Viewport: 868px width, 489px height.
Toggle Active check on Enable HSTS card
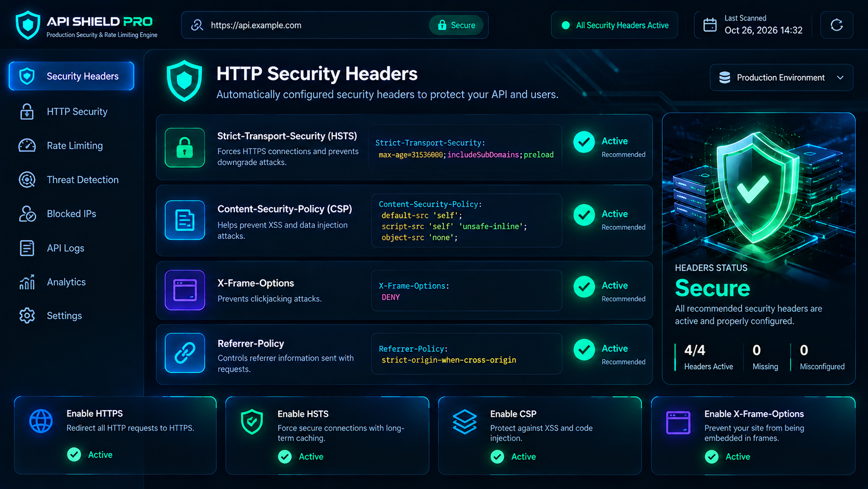[285, 457]
